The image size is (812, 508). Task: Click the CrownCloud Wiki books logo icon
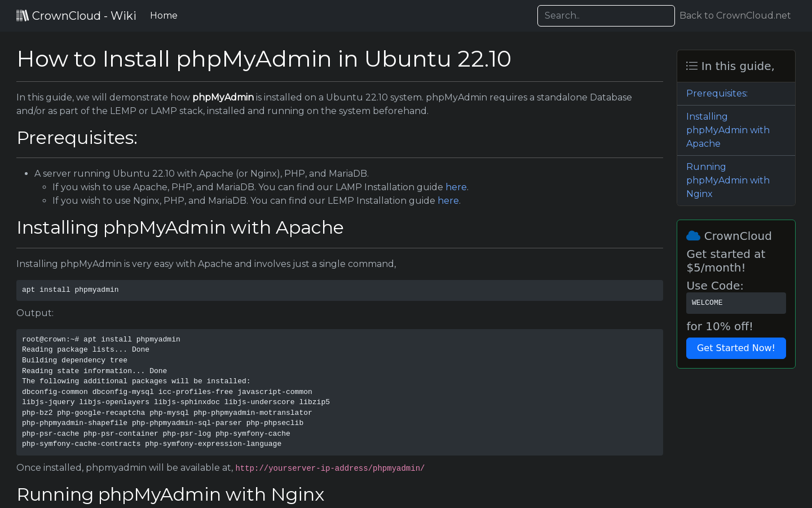[x=23, y=15]
